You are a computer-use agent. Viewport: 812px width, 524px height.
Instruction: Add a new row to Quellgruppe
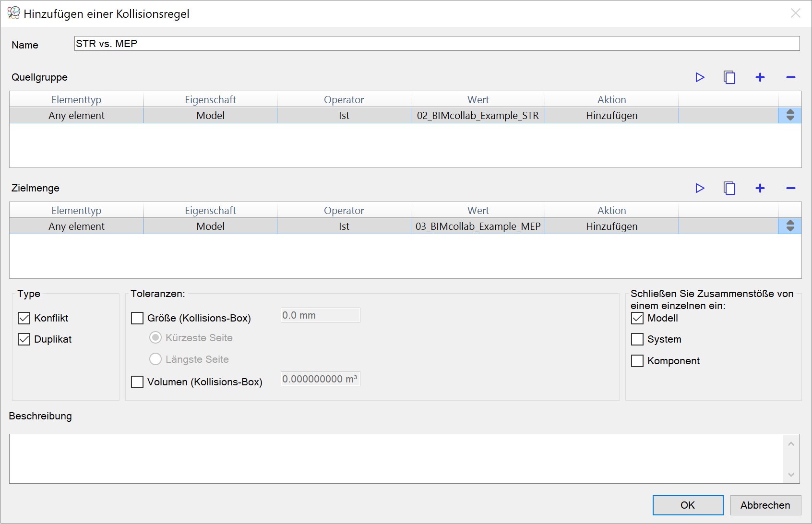click(760, 77)
